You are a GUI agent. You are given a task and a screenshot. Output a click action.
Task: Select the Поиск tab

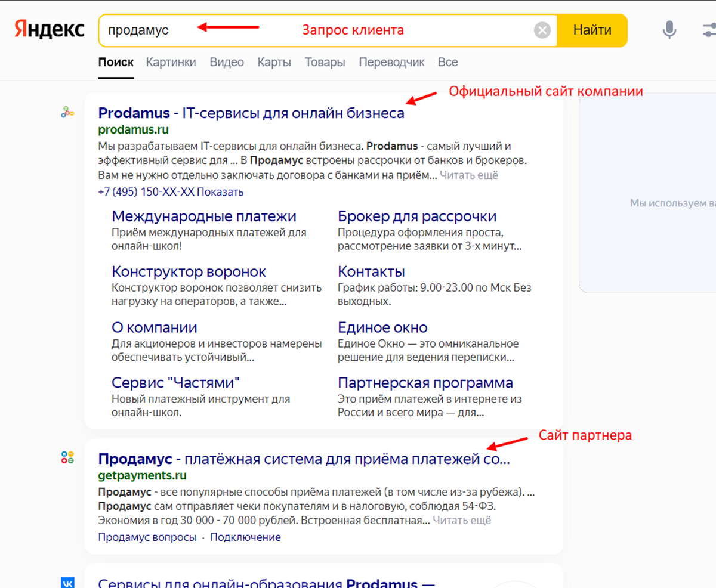[116, 62]
